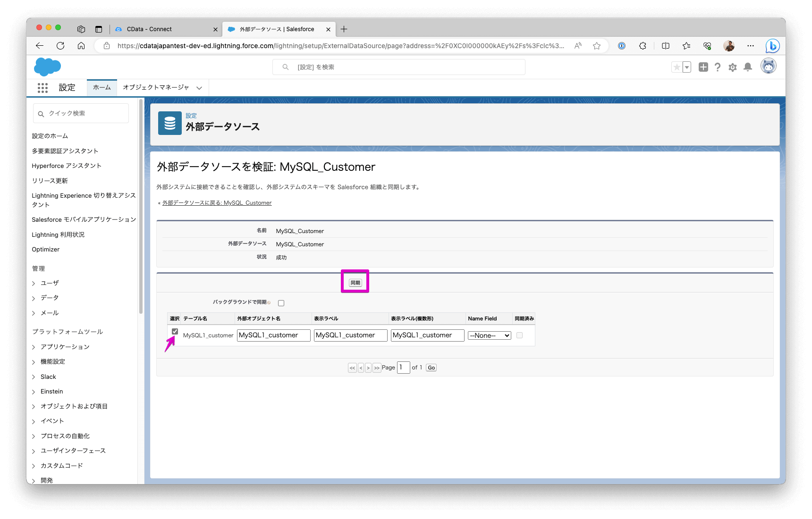Toggle the split screen icon
Image resolution: width=812 pixels, height=519 pixels.
tap(666, 46)
